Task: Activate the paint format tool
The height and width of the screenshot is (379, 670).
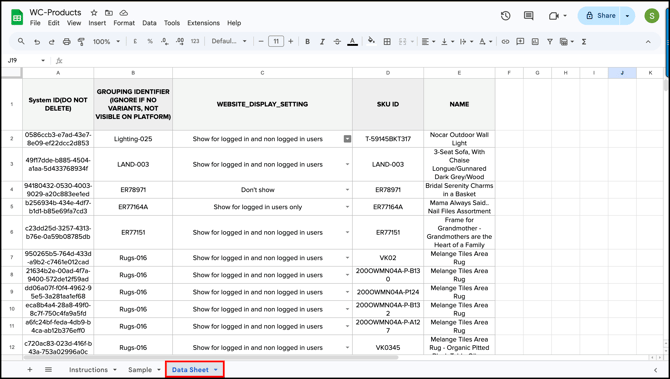Action: [81, 41]
